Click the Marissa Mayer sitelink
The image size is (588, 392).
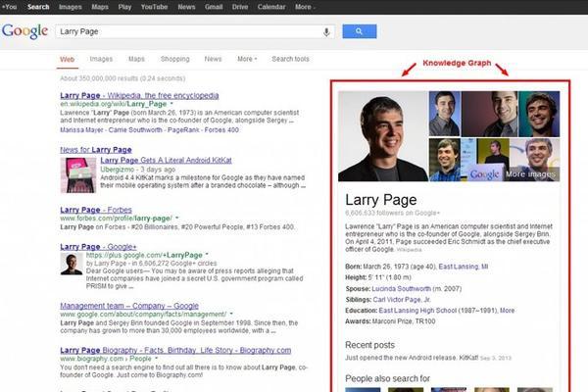(81, 129)
